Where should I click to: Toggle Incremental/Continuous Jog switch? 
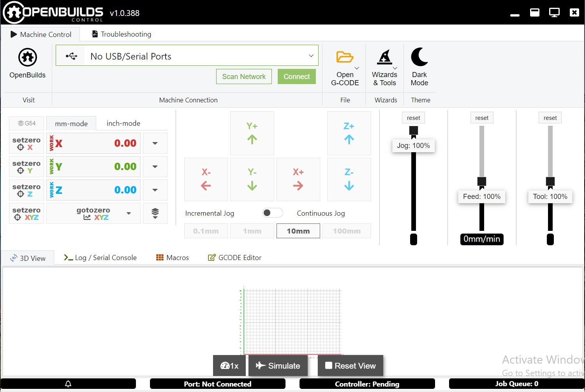(272, 213)
